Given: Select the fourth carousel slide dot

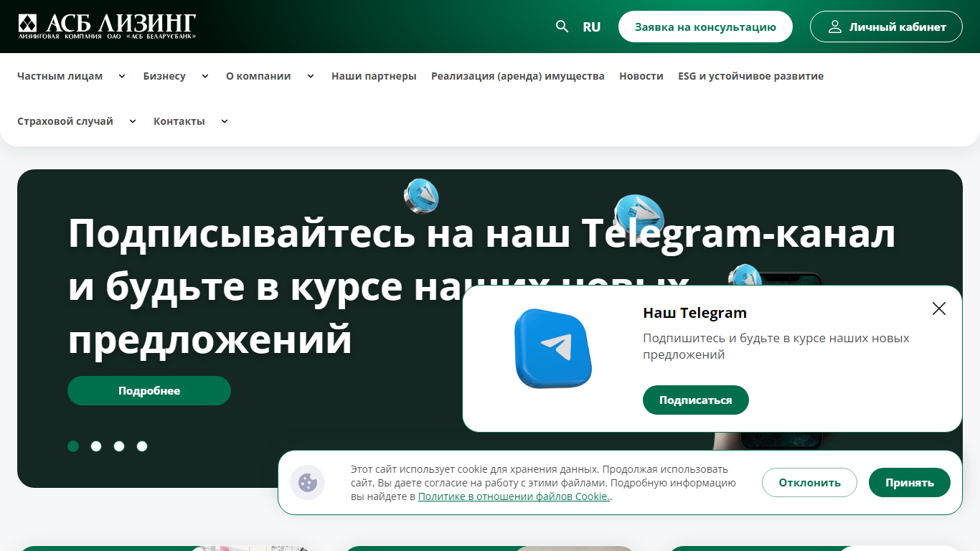Looking at the screenshot, I should [142, 446].
